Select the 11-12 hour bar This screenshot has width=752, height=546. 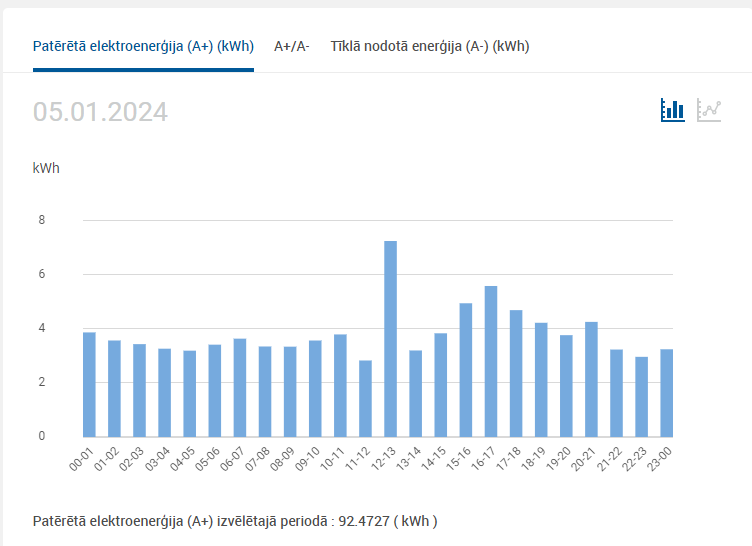(365, 399)
